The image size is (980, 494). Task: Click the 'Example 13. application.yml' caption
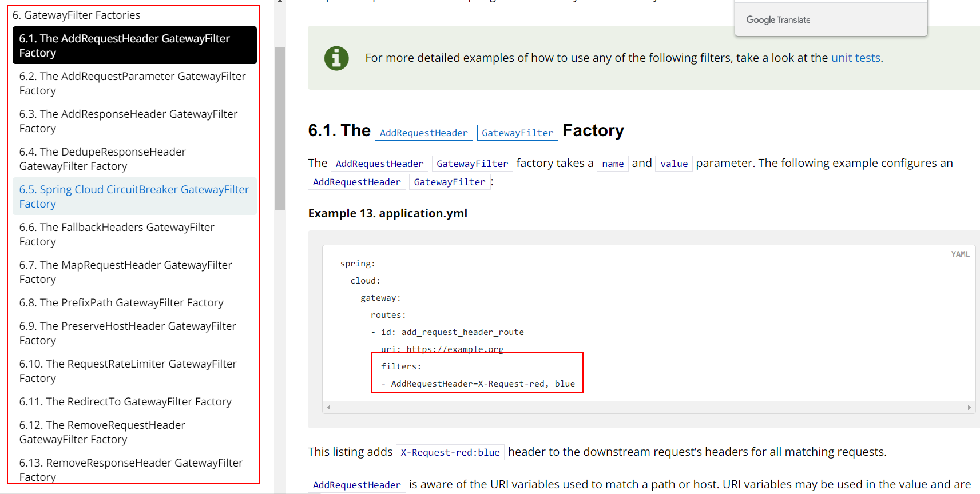click(x=388, y=213)
